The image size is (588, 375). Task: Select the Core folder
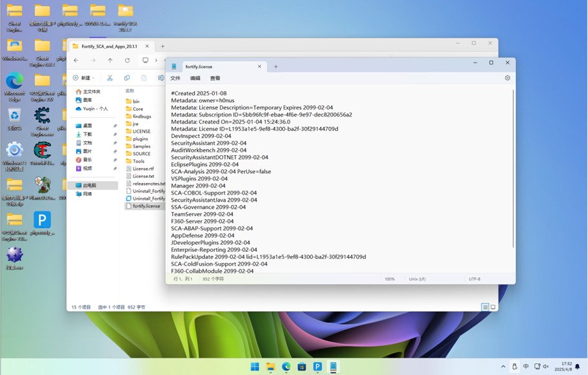point(137,109)
